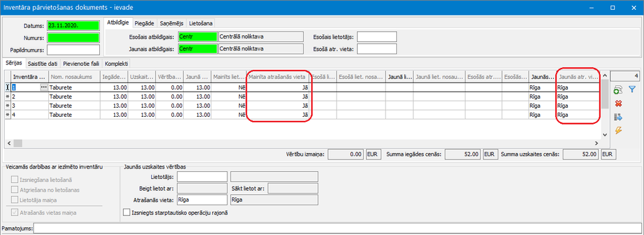Click the grid's vertical scrollbar down arrow
This screenshot has width=644, height=235.
(x=604, y=135)
